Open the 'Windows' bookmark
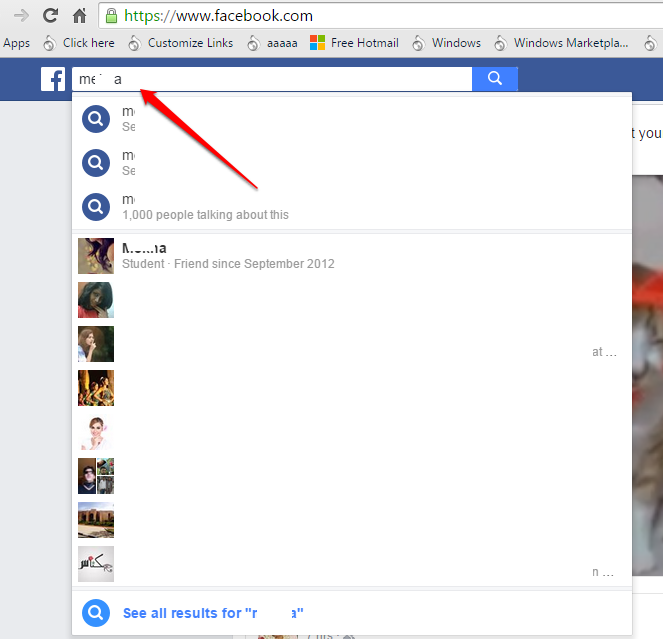This screenshot has height=639, width=663. (x=447, y=43)
